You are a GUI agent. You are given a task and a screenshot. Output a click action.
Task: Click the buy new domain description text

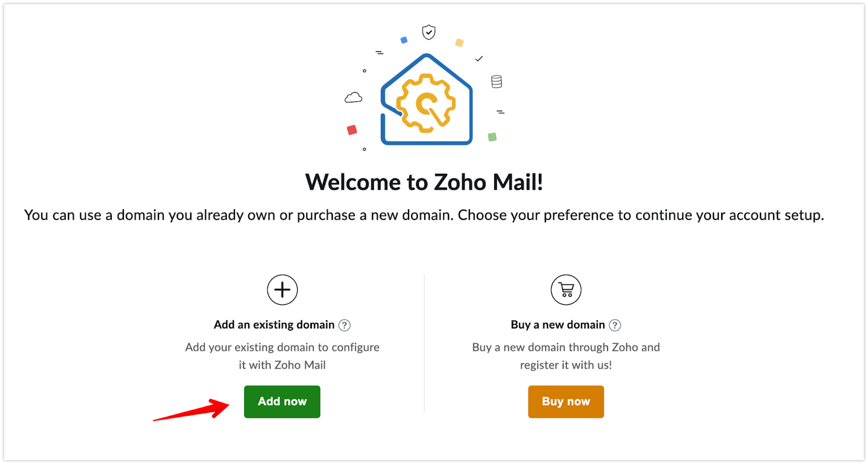566,356
